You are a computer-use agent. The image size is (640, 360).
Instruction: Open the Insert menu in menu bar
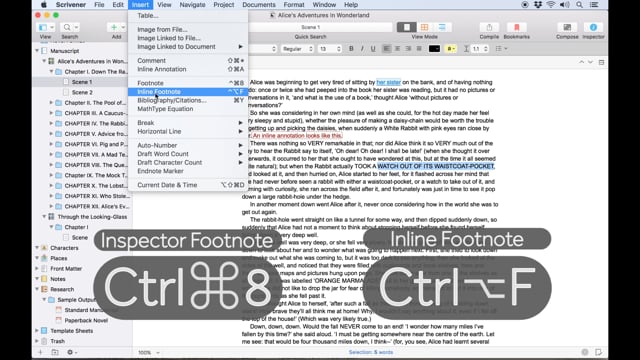(x=140, y=5)
